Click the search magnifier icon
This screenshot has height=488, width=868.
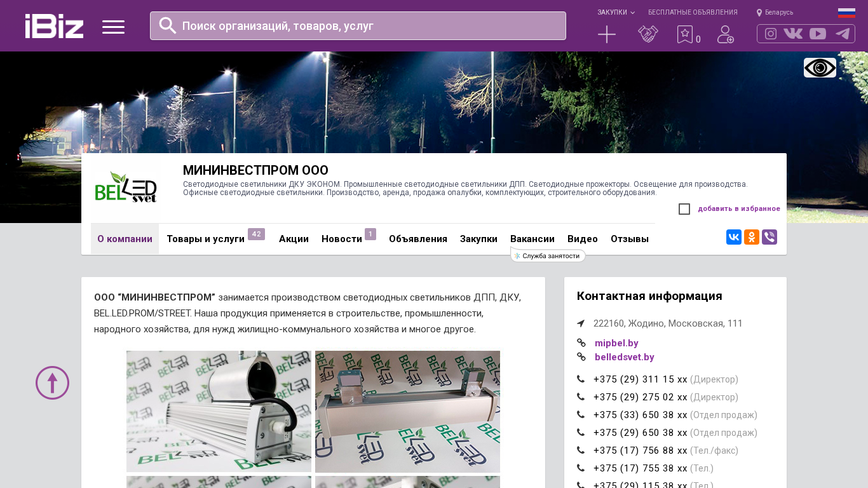click(168, 25)
